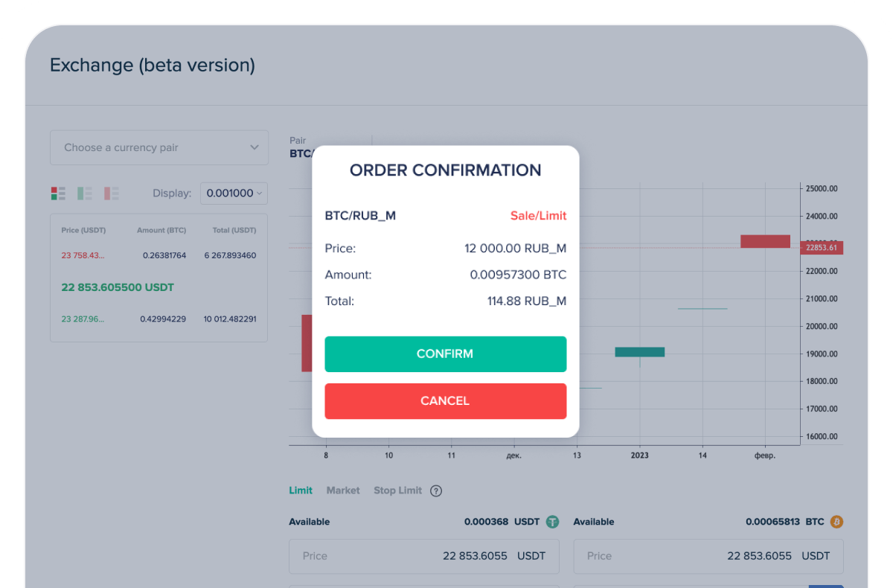Expand the Display 0.001000 precision dropdown

pyautogui.click(x=234, y=194)
